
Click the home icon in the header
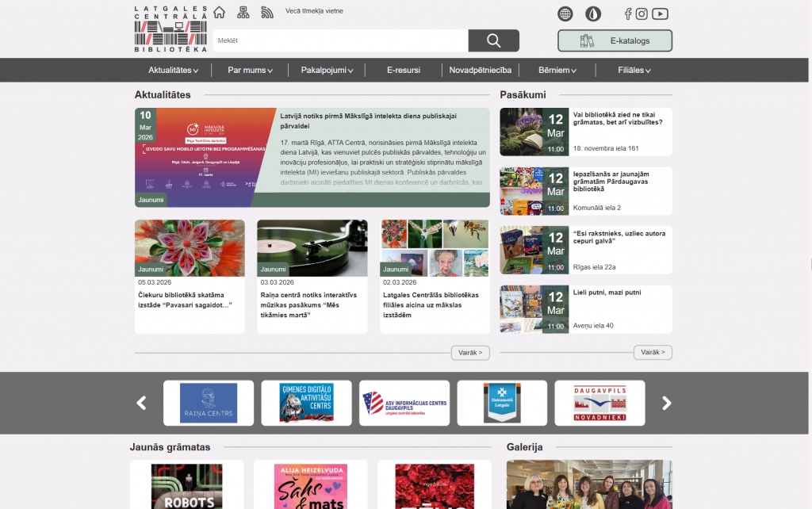click(220, 13)
